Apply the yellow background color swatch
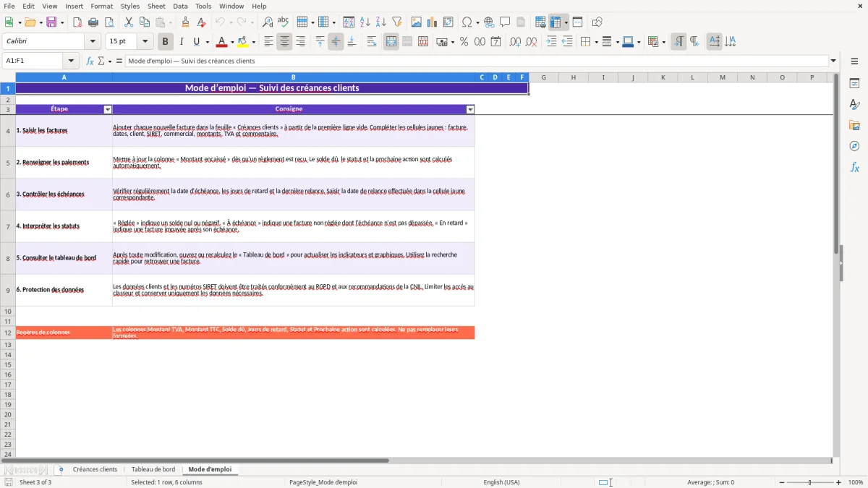Viewport: 868px width, 488px height. [242, 42]
